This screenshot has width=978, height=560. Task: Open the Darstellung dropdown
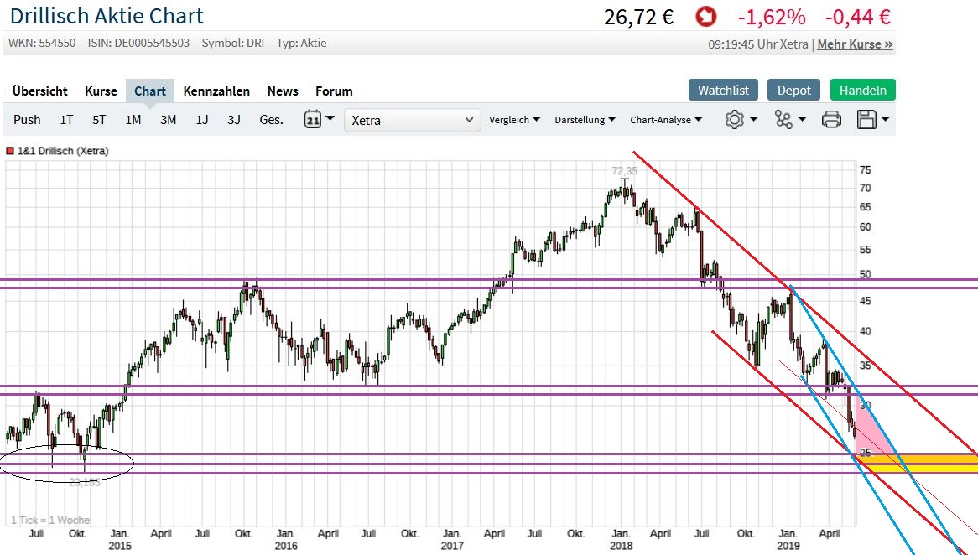click(585, 120)
